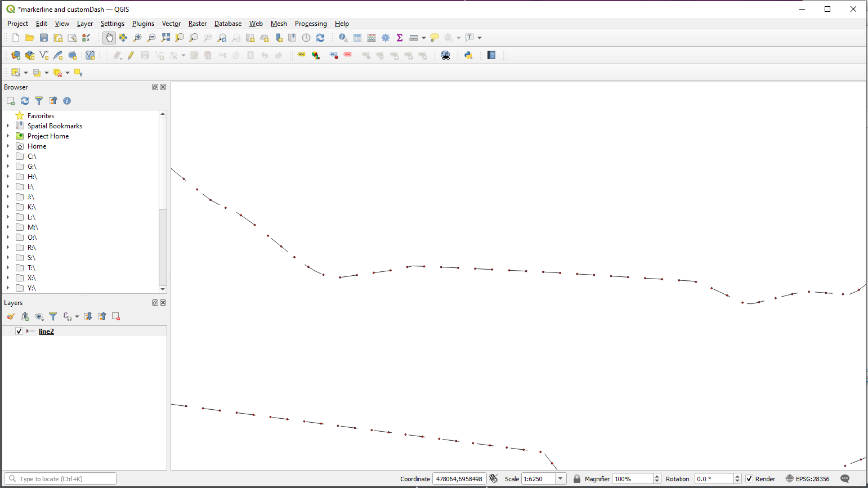
Task: Click the Coordinate value field
Action: point(459,479)
